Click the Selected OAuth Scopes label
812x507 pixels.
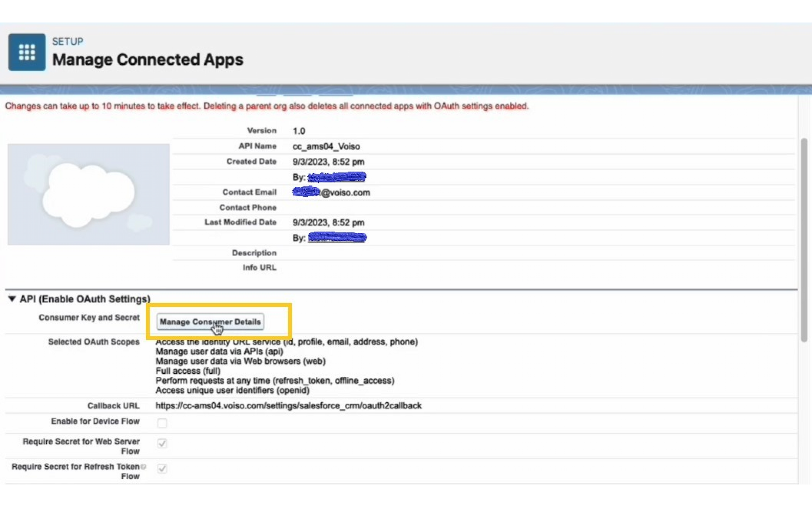pyautogui.click(x=94, y=342)
